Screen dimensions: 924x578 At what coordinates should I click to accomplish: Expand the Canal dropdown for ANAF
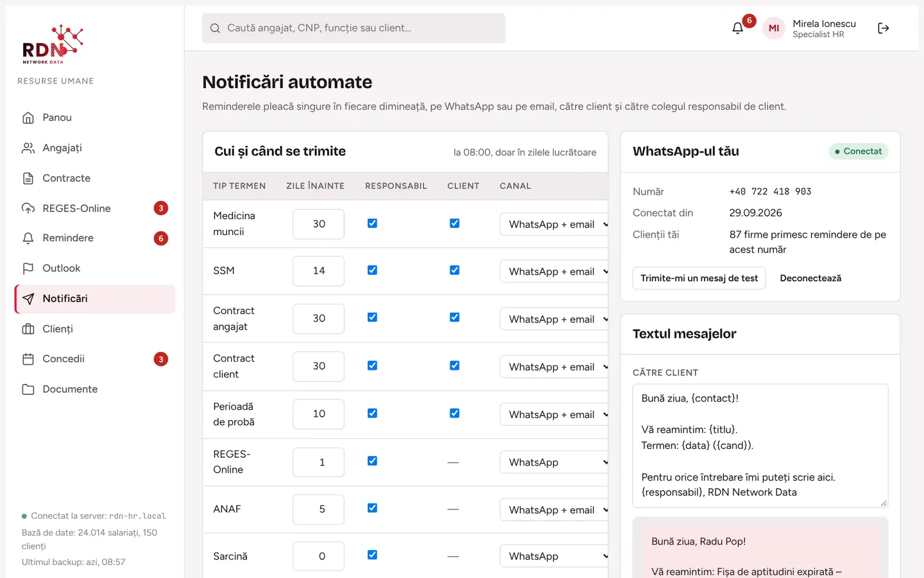[x=554, y=510]
